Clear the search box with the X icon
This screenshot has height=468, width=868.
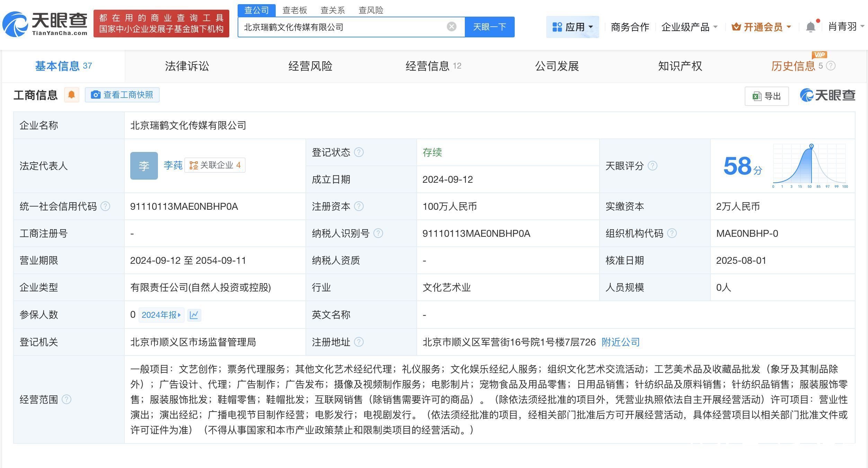(x=451, y=27)
